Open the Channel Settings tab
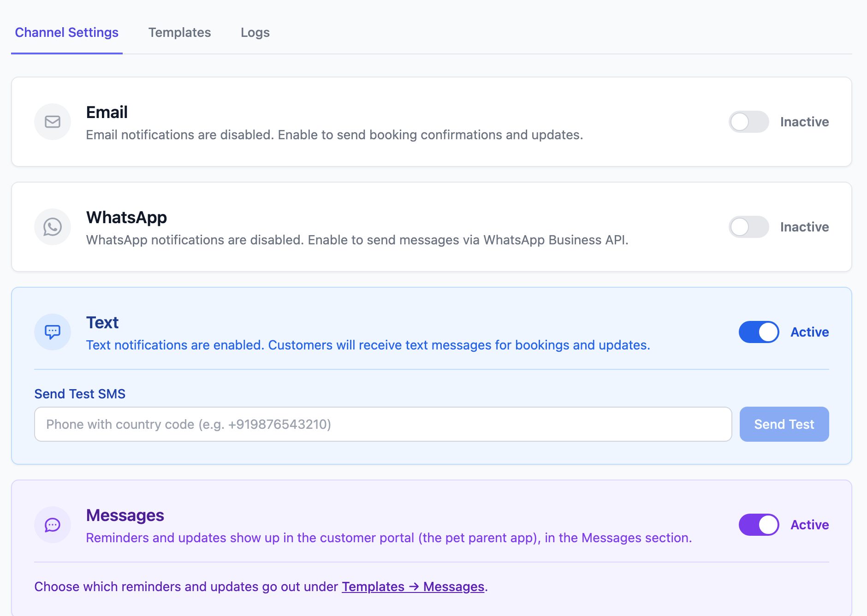Image resolution: width=867 pixels, height=616 pixels. (x=67, y=32)
